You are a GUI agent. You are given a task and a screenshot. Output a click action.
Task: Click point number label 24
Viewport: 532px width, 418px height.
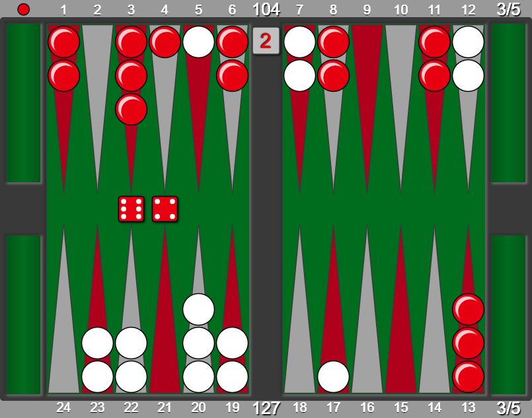coord(63,407)
